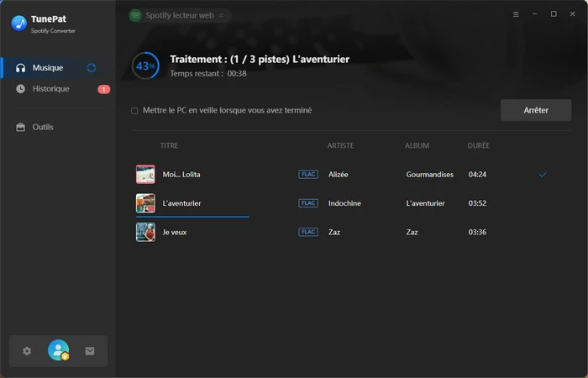588x378 pixels.
Task: Click the toolbox icon for Outils
Action: coord(21,127)
